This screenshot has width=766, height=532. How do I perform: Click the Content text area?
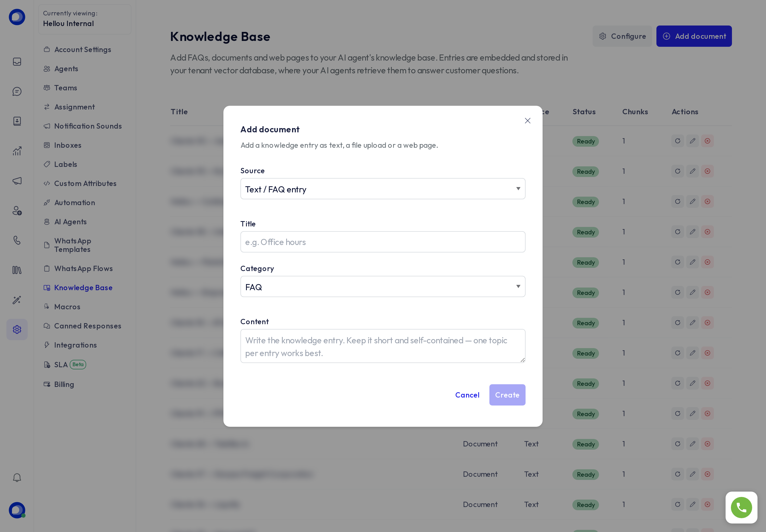(x=383, y=346)
